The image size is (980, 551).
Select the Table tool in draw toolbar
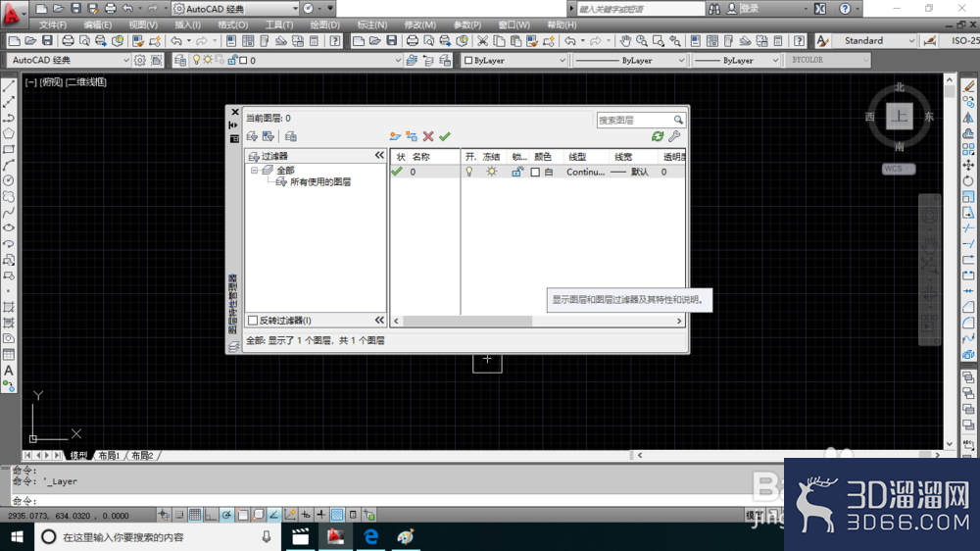click(9, 355)
